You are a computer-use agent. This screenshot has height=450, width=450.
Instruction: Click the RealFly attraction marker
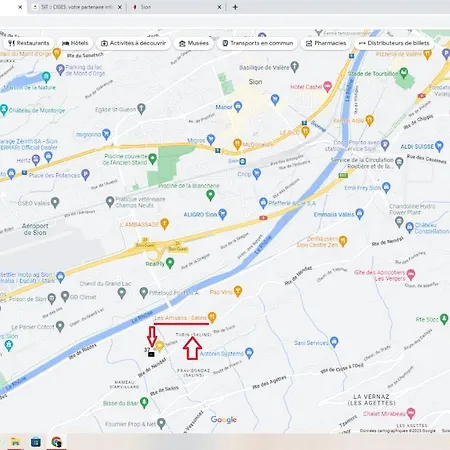point(170,263)
